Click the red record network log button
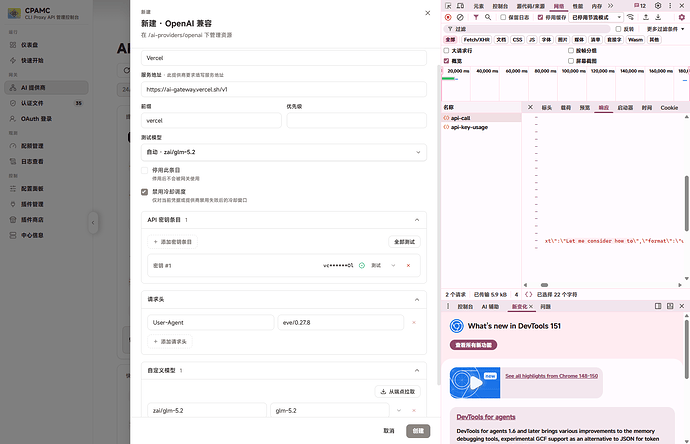Image resolution: width=690 pixels, height=444 pixels. 448,17
